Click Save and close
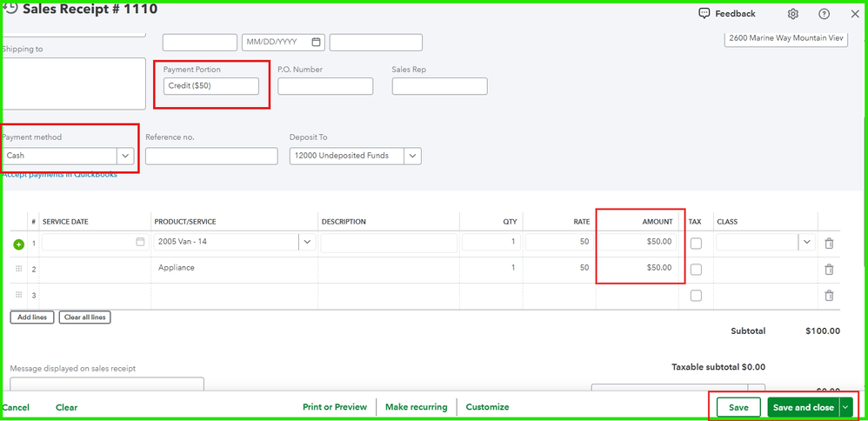This screenshot has width=868, height=421. [x=804, y=407]
